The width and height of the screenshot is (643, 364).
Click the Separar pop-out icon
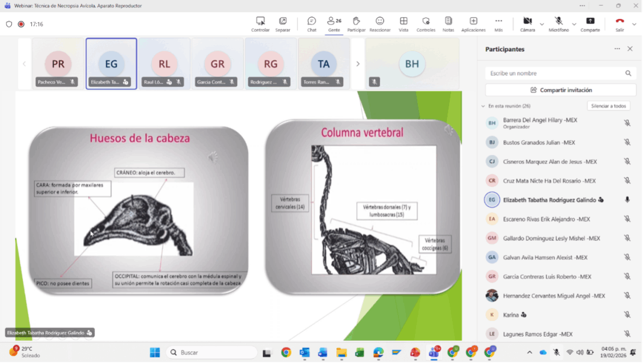[283, 22]
